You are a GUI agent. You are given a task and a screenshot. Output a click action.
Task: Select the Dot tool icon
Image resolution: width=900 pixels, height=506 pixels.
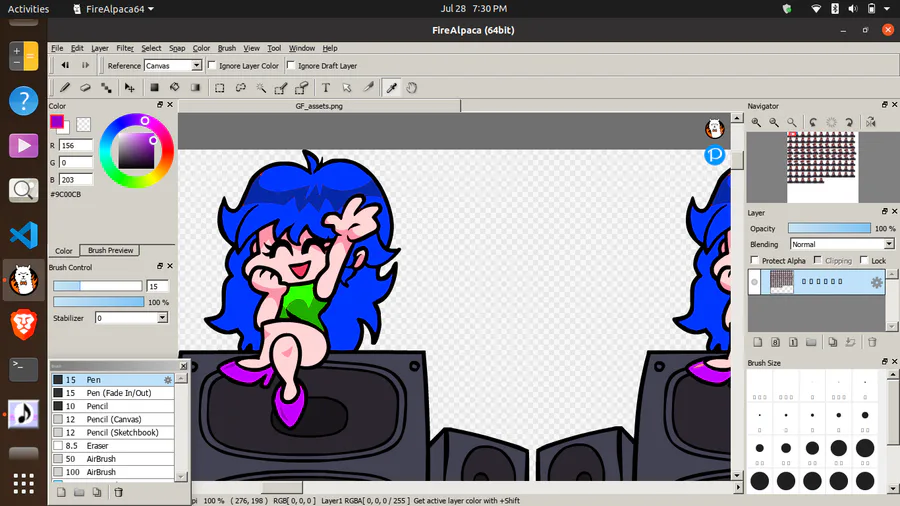point(106,88)
